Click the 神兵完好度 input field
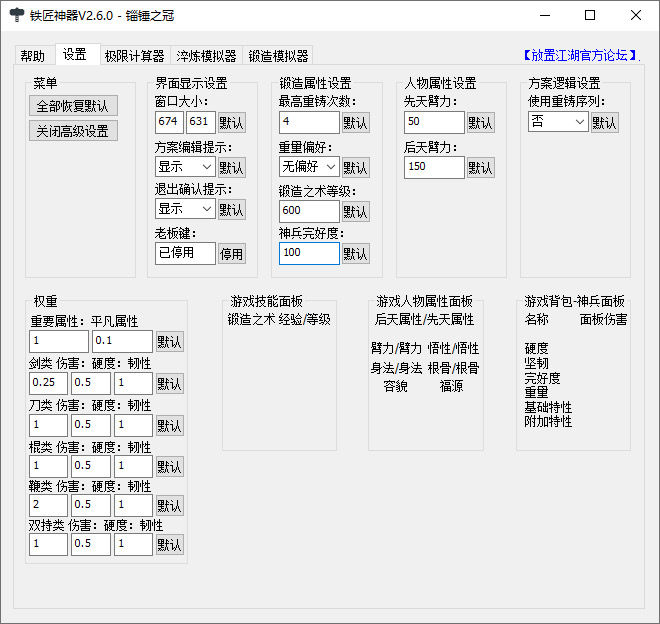 click(309, 253)
